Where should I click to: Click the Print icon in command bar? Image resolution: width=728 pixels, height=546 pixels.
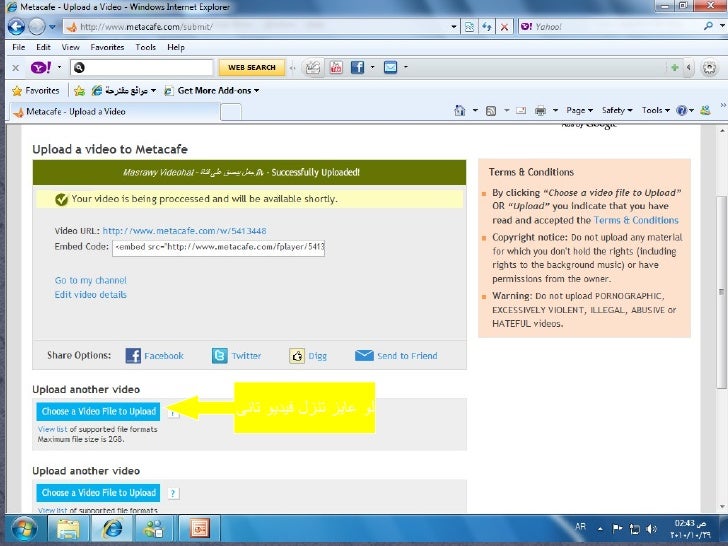tap(540, 110)
